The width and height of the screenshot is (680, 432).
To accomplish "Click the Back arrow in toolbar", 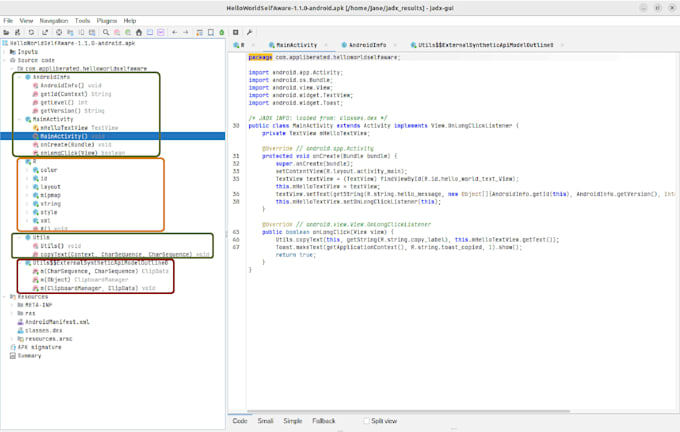I will [x=174, y=33].
